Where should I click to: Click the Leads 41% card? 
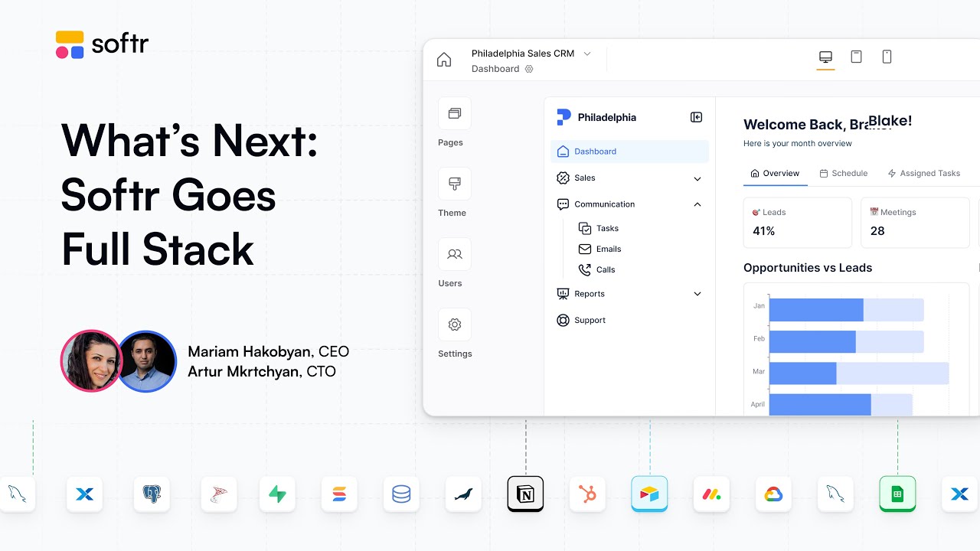[x=797, y=223]
